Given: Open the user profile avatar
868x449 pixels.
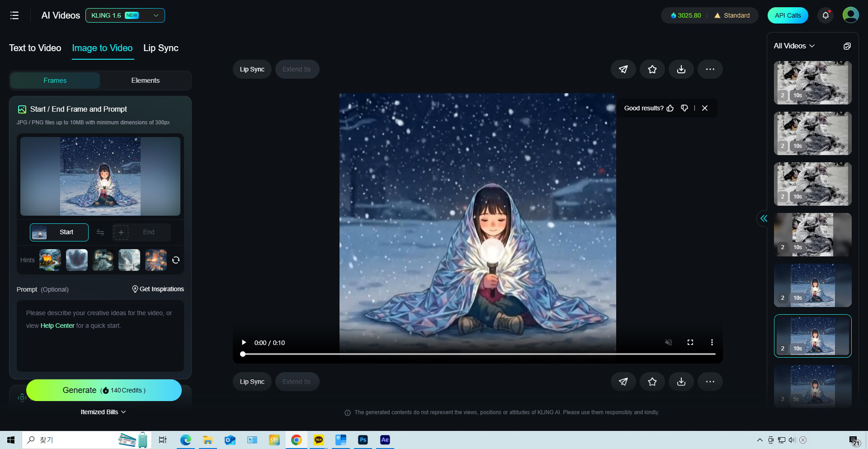Looking at the screenshot, I should click(851, 15).
